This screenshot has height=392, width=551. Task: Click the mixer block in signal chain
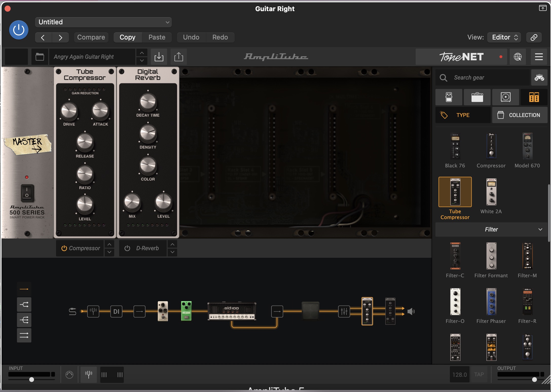(344, 311)
